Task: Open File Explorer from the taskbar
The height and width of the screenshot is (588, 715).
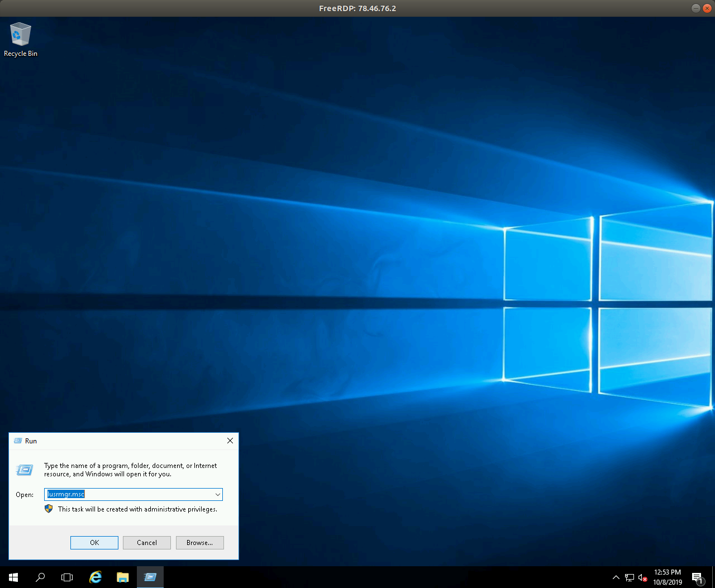Action: pos(123,577)
